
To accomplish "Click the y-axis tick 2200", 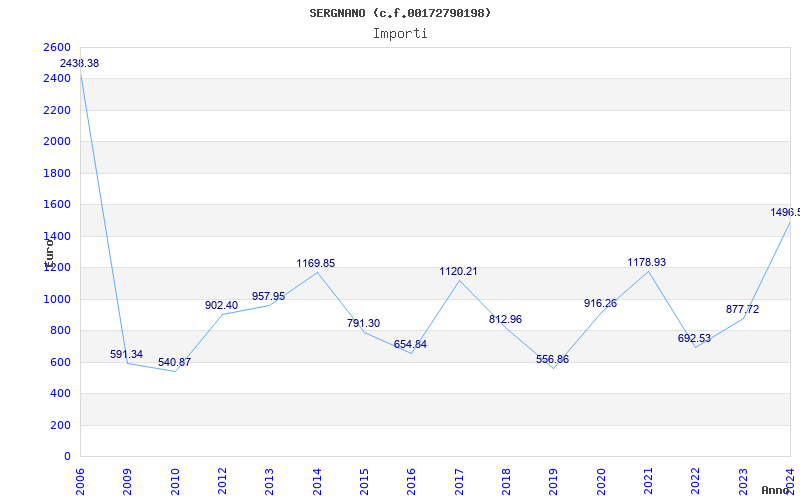I will [x=57, y=110].
